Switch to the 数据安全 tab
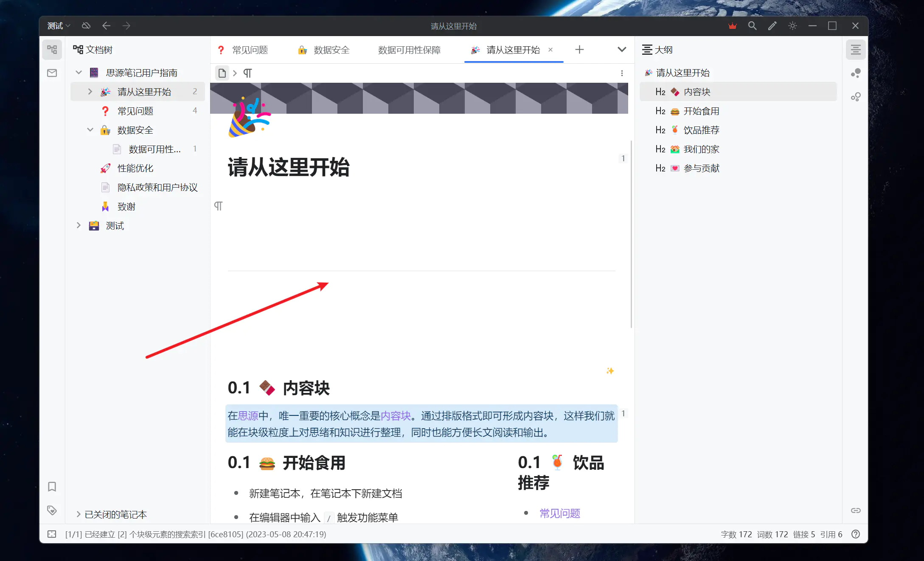 pos(331,50)
